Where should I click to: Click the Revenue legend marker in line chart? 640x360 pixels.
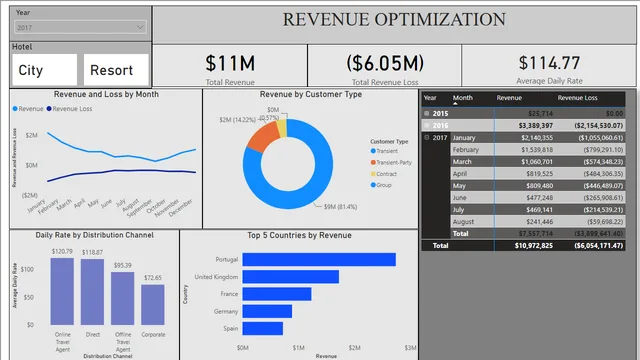15,109
